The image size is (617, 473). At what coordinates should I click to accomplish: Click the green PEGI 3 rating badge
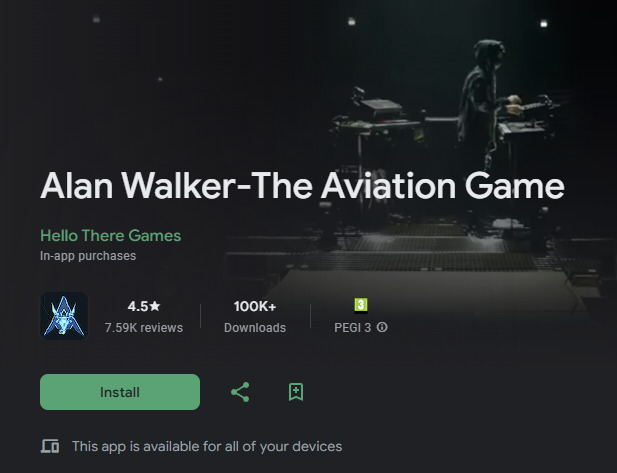361,305
